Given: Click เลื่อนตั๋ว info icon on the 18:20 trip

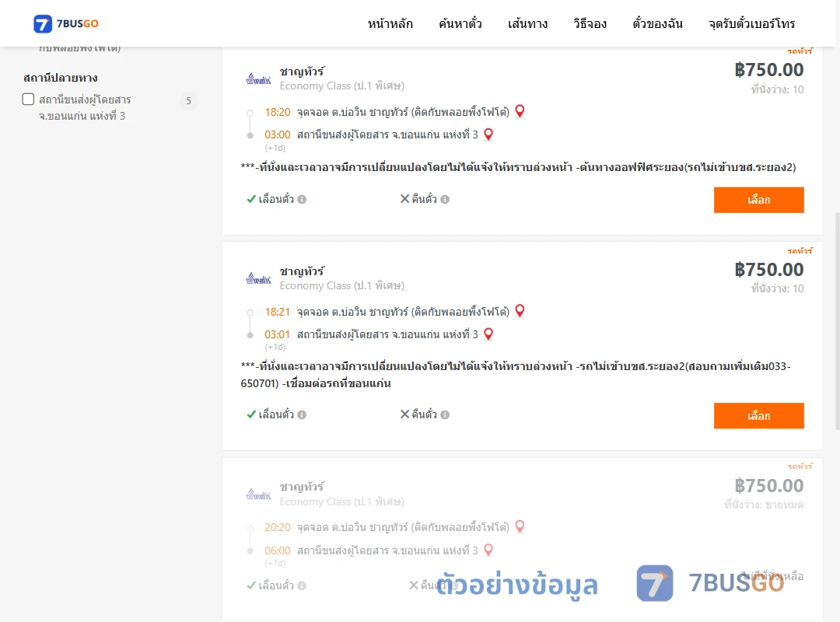Looking at the screenshot, I should click(302, 199).
